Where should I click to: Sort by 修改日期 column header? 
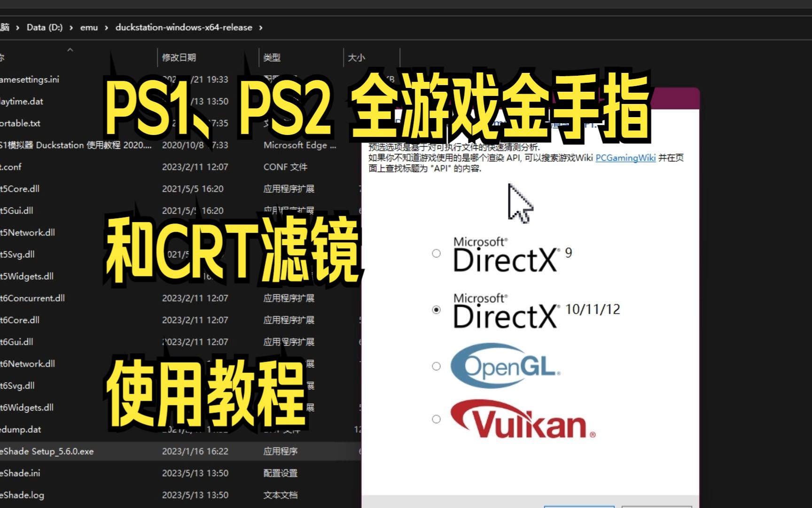point(179,57)
